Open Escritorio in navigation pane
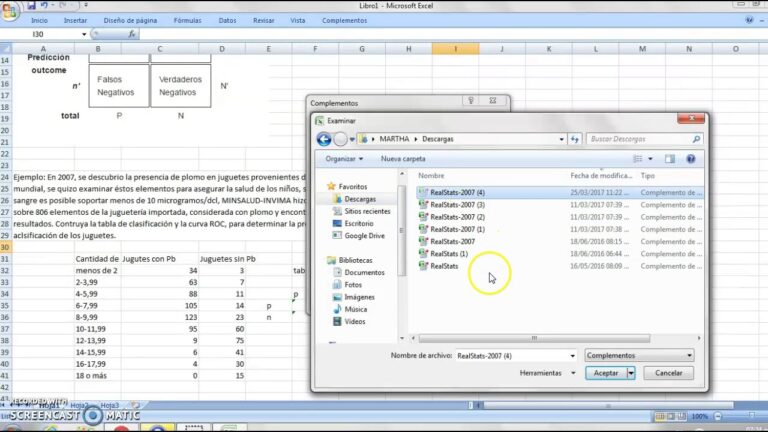768x432 pixels. click(353, 223)
